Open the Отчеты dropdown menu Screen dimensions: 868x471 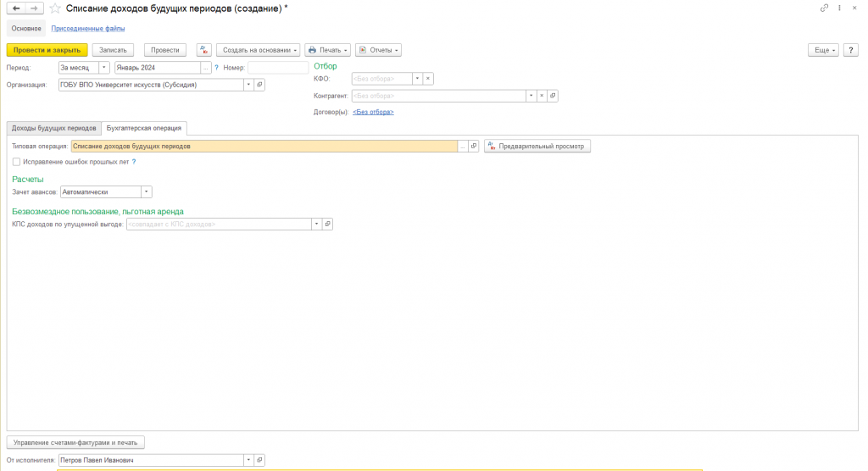click(379, 50)
